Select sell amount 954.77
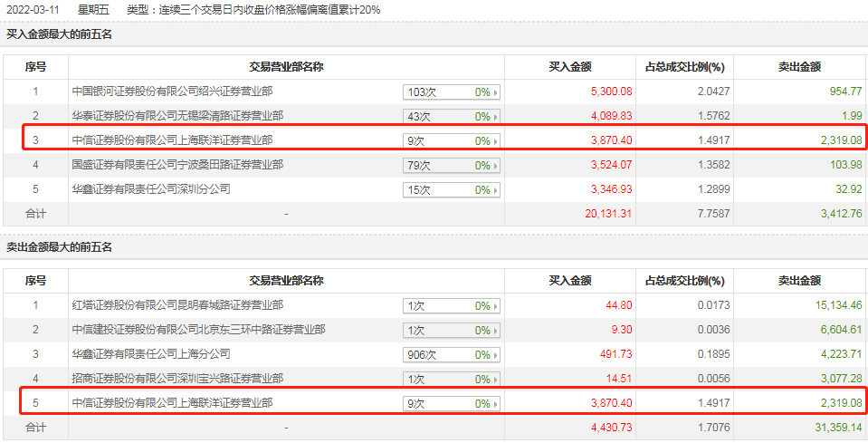This screenshot has height=443, width=868. (x=846, y=91)
